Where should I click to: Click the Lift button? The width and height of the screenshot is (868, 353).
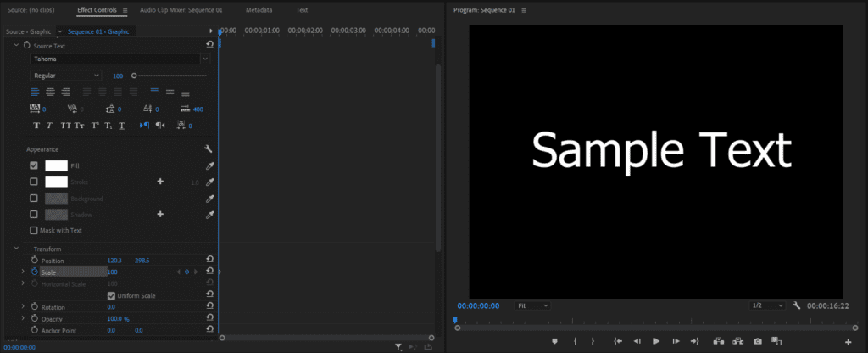pos(719,341)
